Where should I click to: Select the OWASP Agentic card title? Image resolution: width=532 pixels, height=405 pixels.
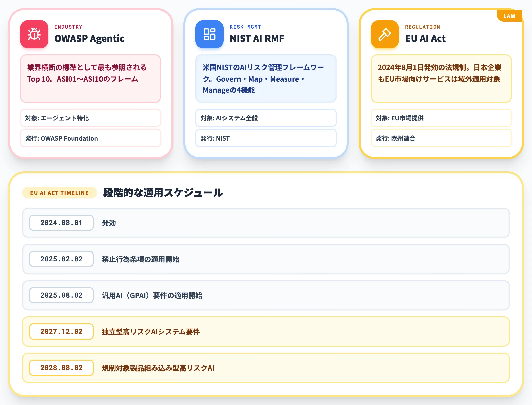(x=89, y=39)
